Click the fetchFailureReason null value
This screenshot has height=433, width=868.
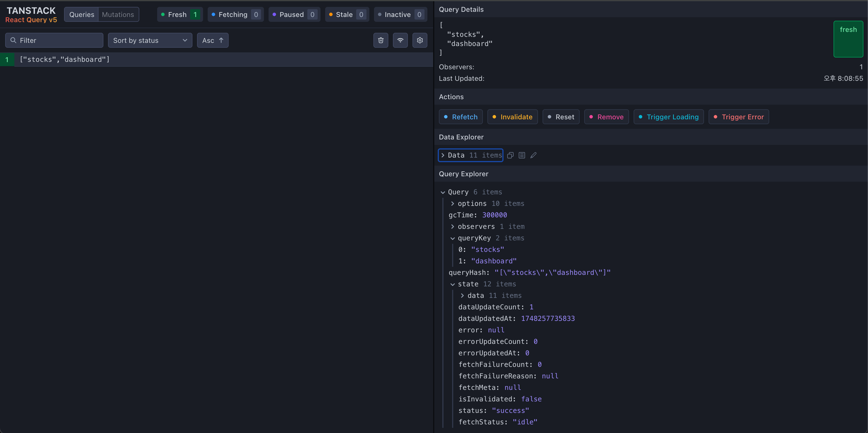coord(550,376)
